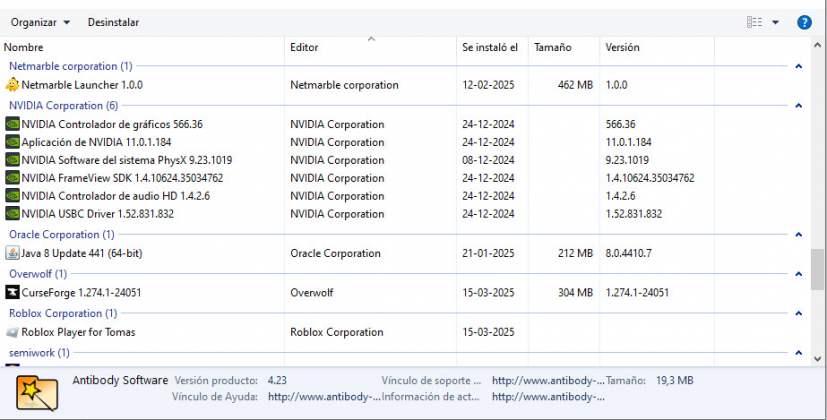827x420 pixels.
Task: Select NVIDIA USBC Driver 1.52.831.832 name
Action: point(98,214)
